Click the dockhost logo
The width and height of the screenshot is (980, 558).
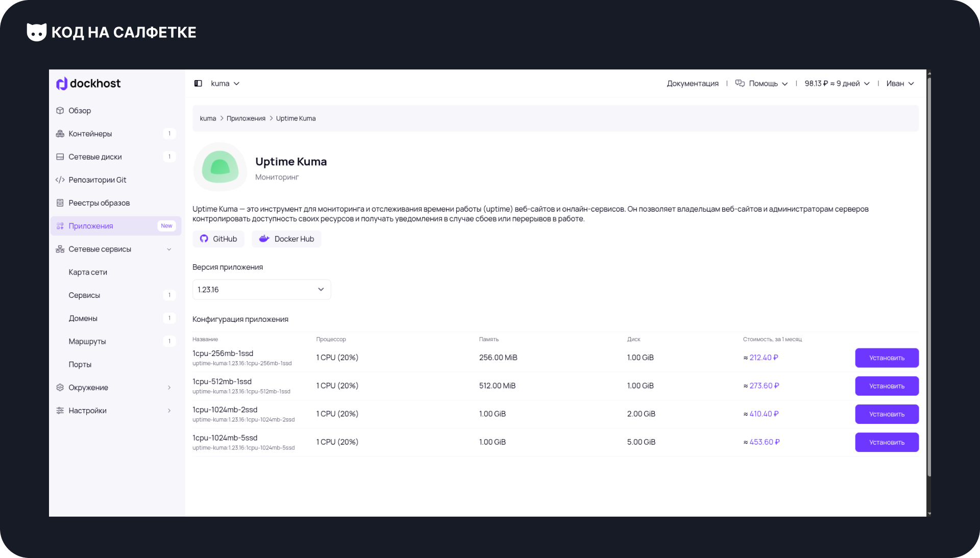(88, 84)
